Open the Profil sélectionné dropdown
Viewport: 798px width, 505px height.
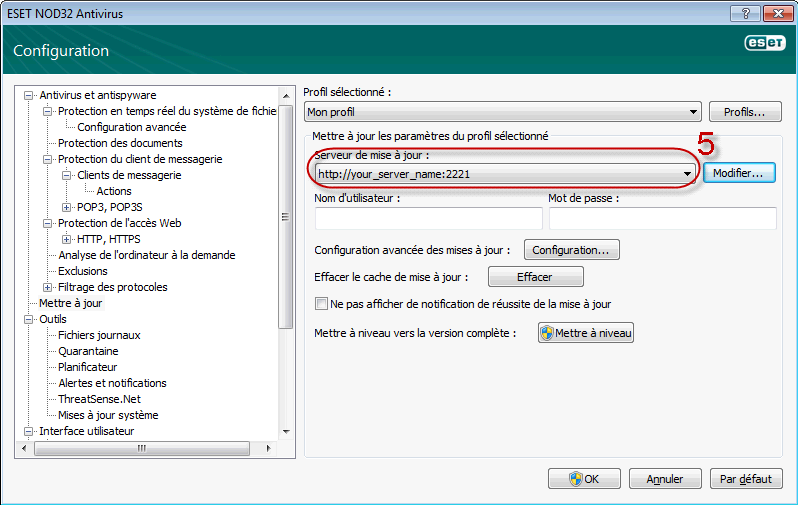(x=693, y=112)
